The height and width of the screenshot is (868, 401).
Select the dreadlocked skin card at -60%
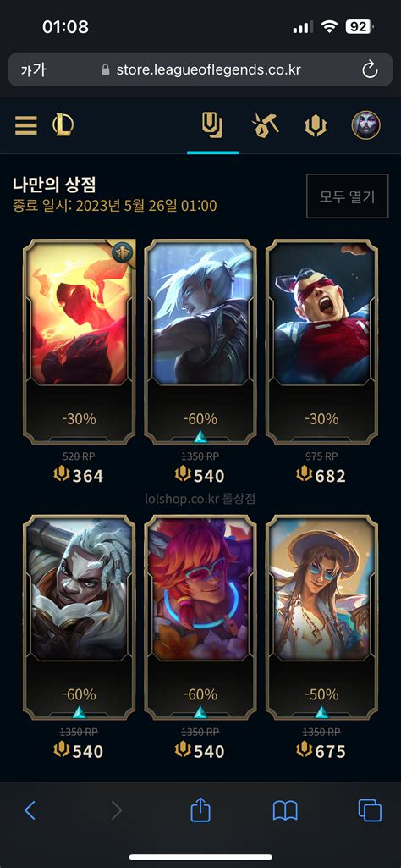79,617
